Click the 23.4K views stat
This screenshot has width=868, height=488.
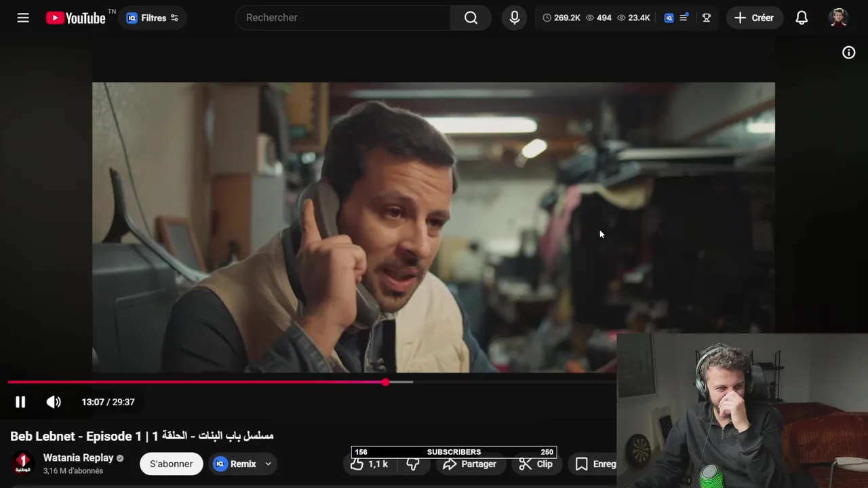633,18
